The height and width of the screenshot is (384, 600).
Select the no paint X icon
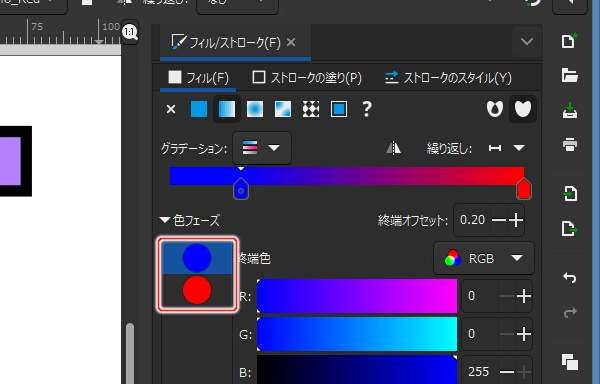pos(171,109)
